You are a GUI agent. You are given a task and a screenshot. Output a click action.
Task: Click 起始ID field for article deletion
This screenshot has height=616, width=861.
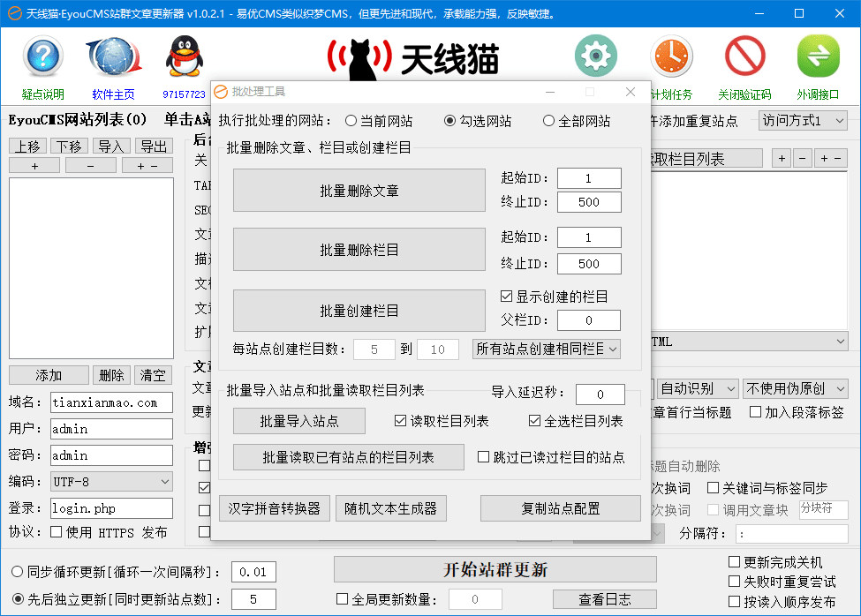click(589, 177)
